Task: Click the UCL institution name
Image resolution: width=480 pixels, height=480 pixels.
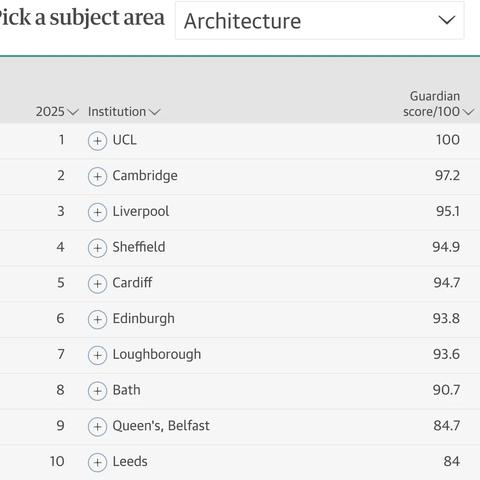Action: coord(124,140)
